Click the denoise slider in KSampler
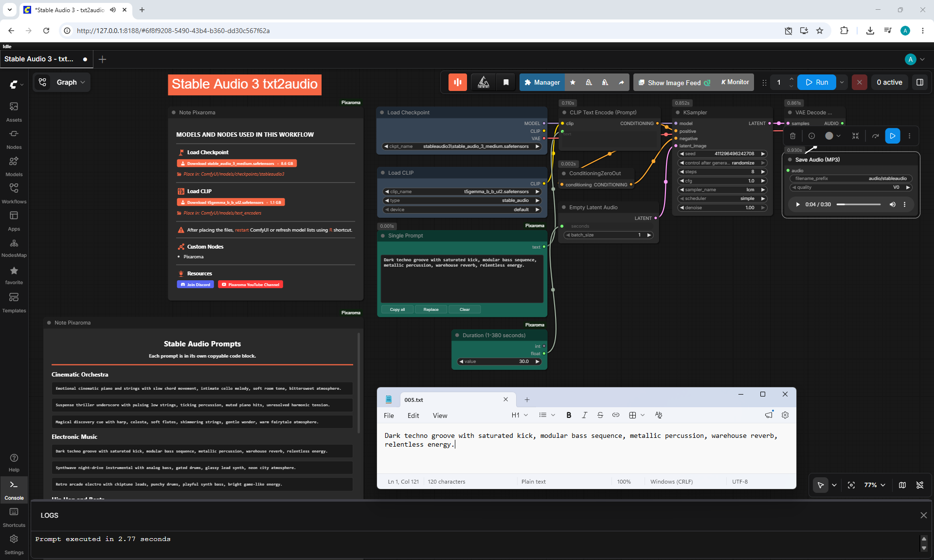 [722, 208]
